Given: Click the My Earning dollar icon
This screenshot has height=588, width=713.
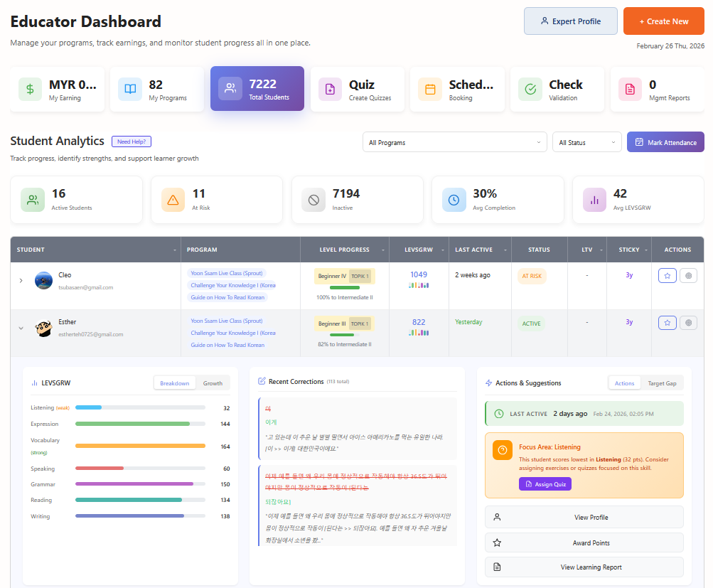Looking at the screenshot, I should click(30, 90).
